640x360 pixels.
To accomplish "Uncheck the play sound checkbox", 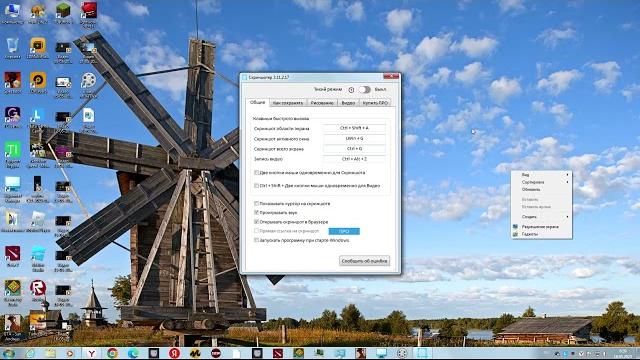I will (256, 213).
